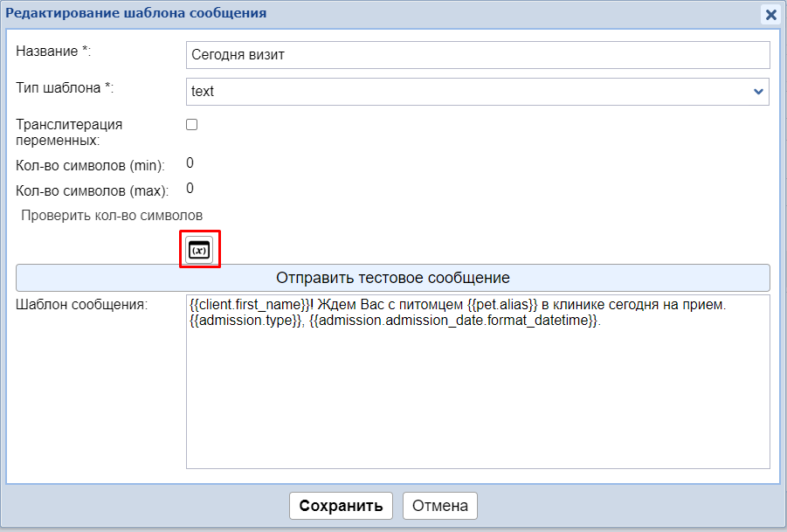The height and width of the screenshot is (532, 787).
Task: Open the insert variable (x) icon
Action: 199,249
